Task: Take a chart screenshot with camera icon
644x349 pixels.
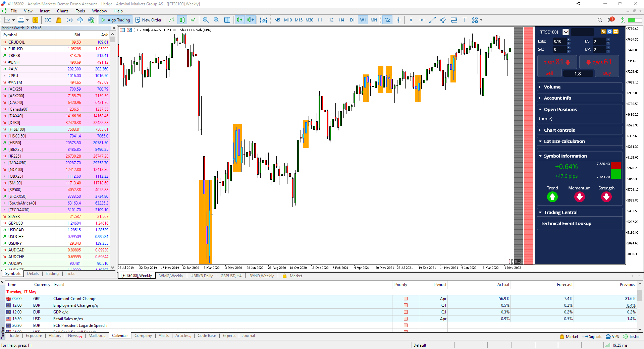Action: (264, 20)
